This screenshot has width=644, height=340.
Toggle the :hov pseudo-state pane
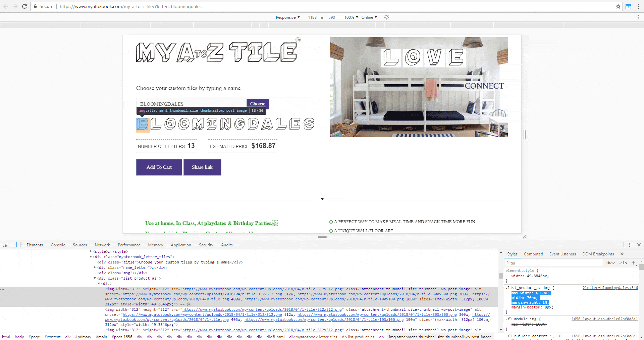[x=610, y=263]
